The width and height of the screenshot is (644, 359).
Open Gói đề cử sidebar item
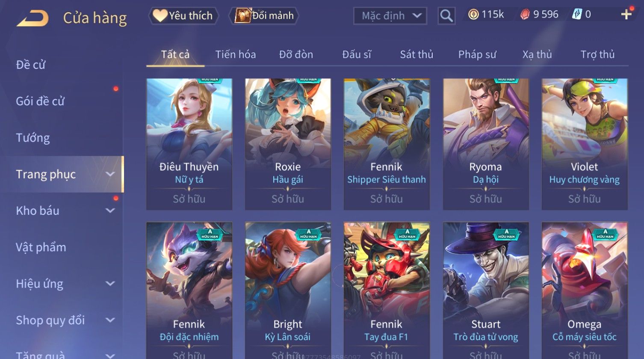click(40, 101)
